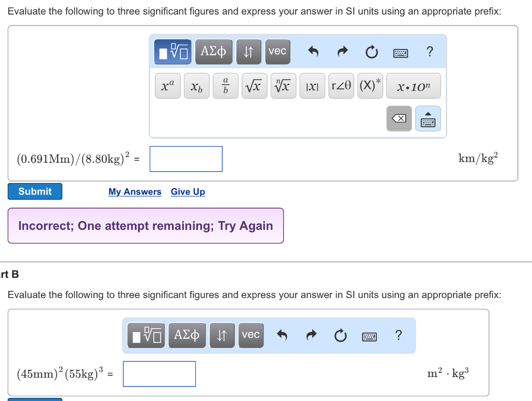This screenshot has width=532, height=401.
Task: Undo last entry in Part A toolbar
Action: (x=313, y=51)
